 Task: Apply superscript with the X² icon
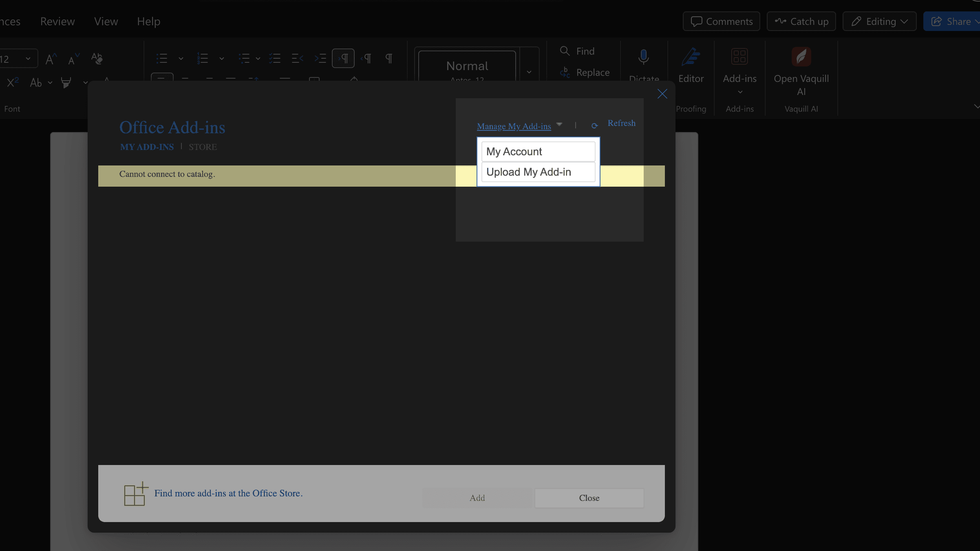(x=13, y=83)
